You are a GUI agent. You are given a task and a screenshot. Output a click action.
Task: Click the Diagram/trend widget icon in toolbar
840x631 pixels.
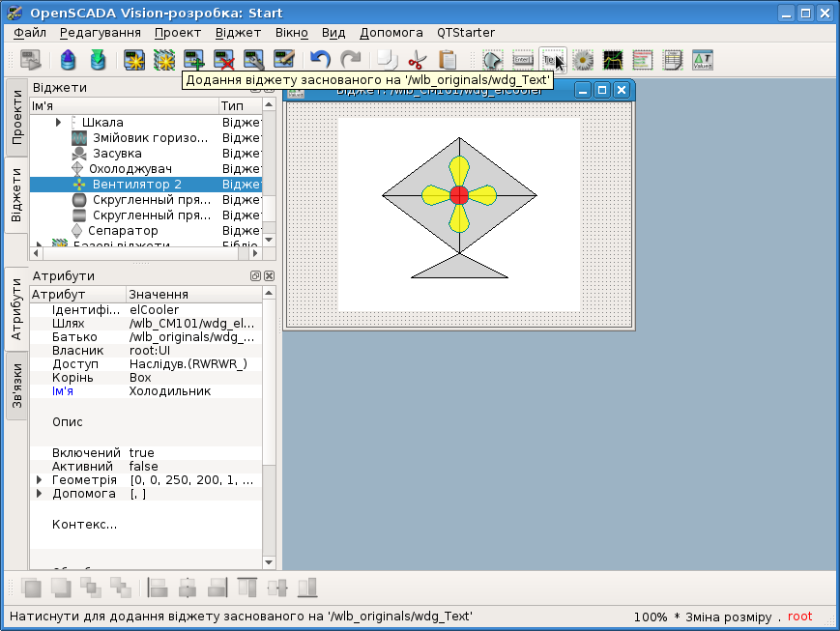(x=613, y=60)
